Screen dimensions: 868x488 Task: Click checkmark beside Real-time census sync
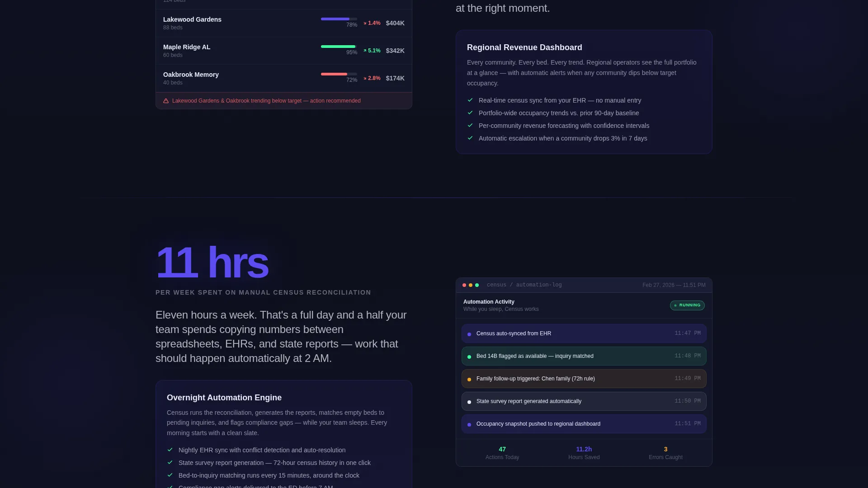click(470, 100)
